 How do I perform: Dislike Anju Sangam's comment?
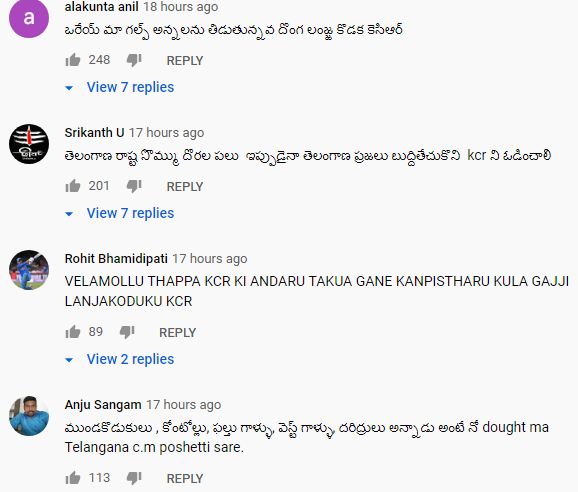(x=134, y=478)
